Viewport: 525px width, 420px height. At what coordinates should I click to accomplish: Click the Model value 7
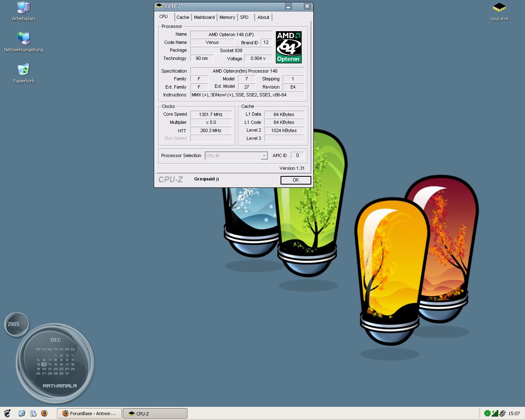[247, 79]
